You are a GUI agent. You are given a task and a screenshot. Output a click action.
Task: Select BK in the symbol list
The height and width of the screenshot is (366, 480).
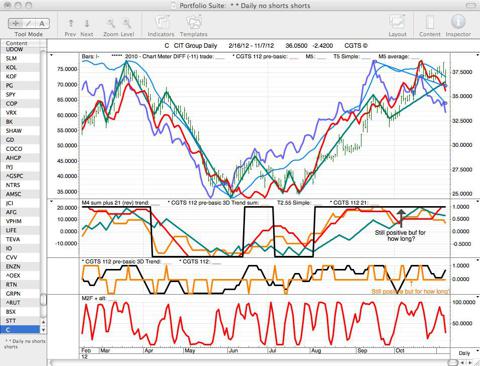(21, 122)
